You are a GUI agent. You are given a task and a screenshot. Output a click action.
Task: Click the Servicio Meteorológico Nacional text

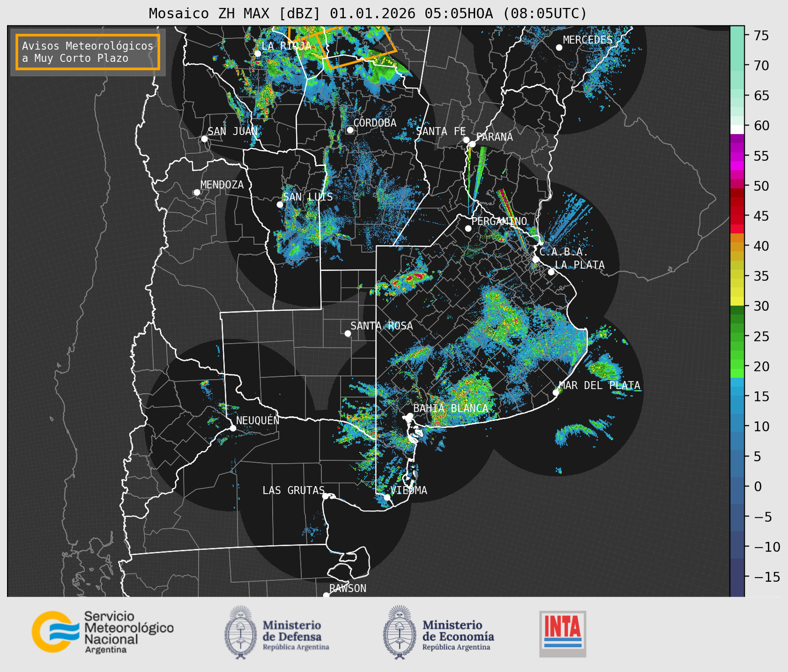(128, 628)
